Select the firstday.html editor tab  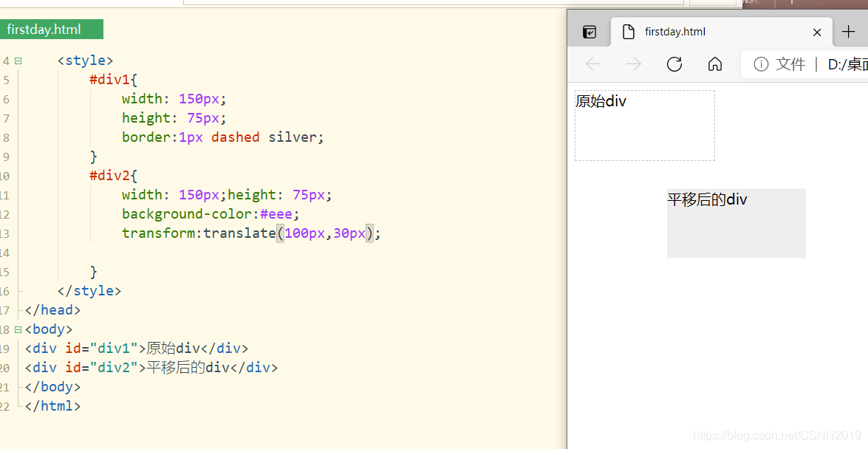tap(52, 30)
